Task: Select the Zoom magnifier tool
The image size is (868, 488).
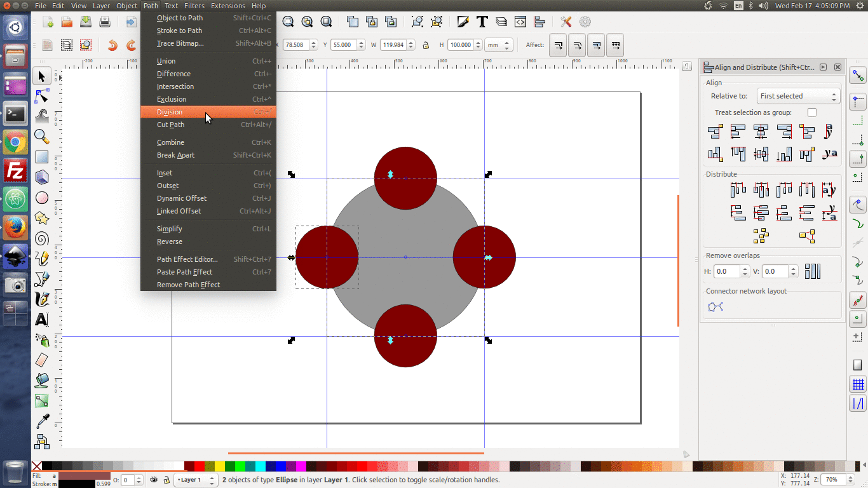Action: 42,136
